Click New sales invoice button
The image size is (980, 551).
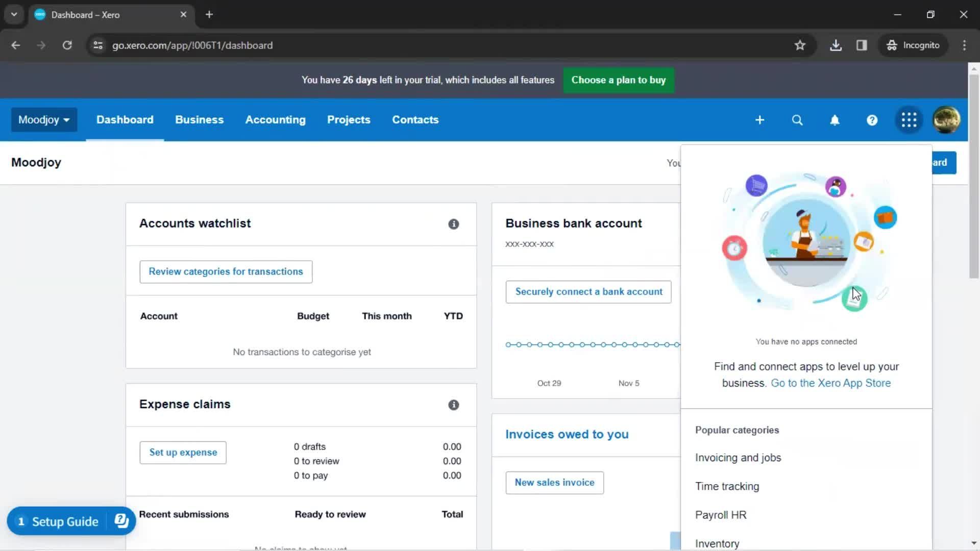coord(554,483)
